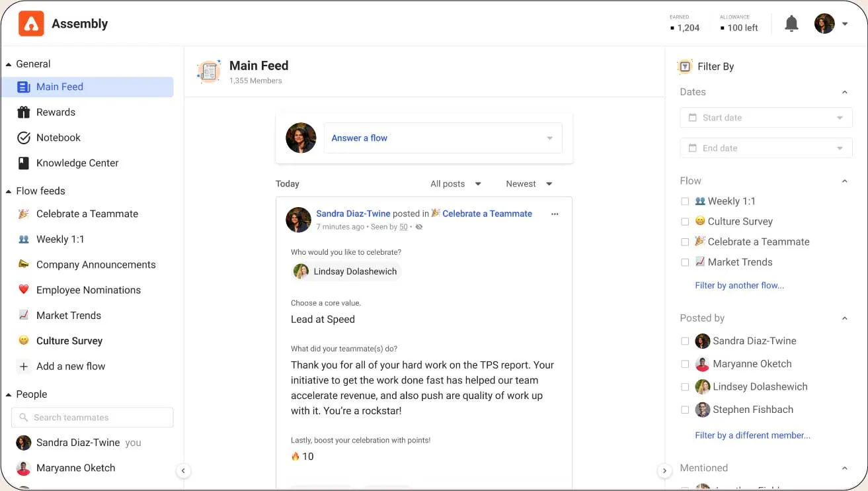Click the notification bell icon
Screen dimensions: 868x491
pyautogui.click(x=791, y=22)
